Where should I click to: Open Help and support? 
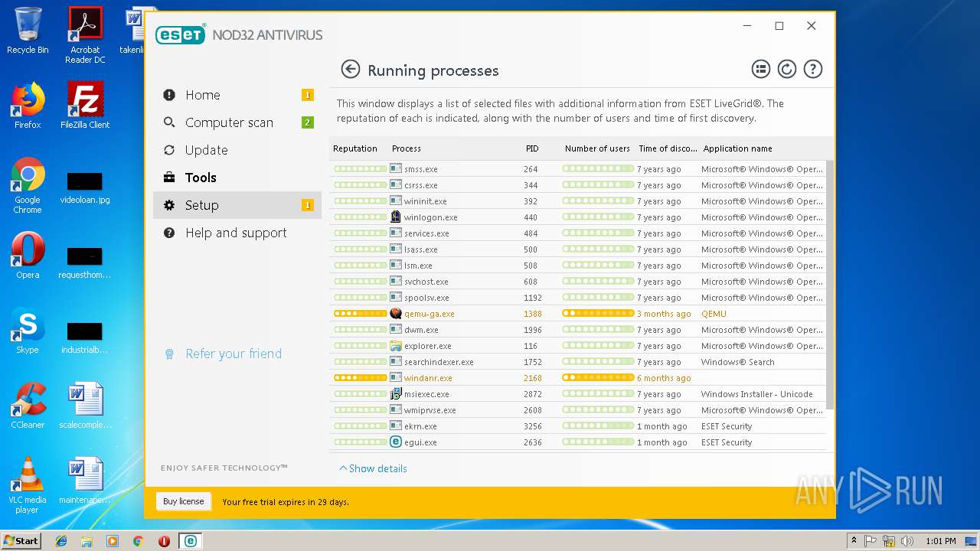237,233
